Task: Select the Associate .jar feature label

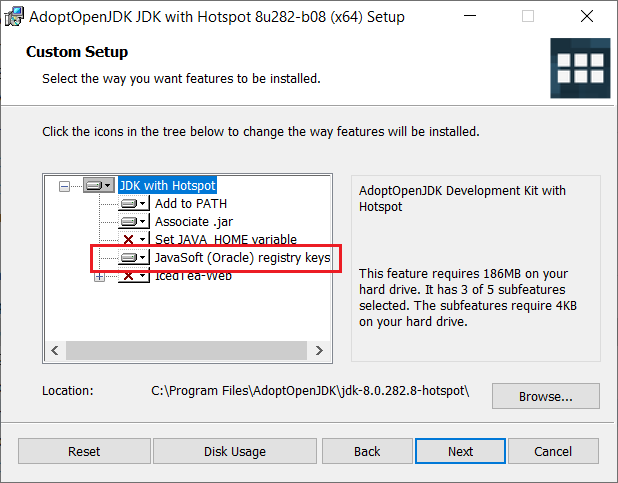Action: point(194,222)
